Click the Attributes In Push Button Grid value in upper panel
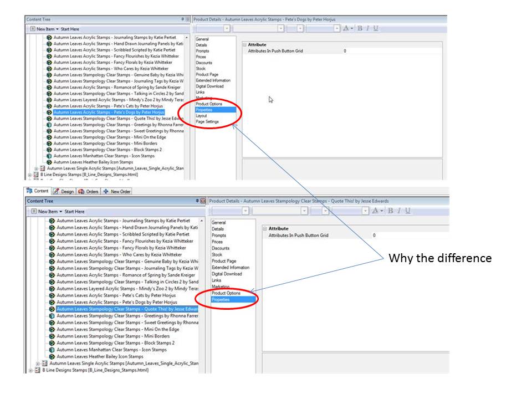 tap(345, 50)
